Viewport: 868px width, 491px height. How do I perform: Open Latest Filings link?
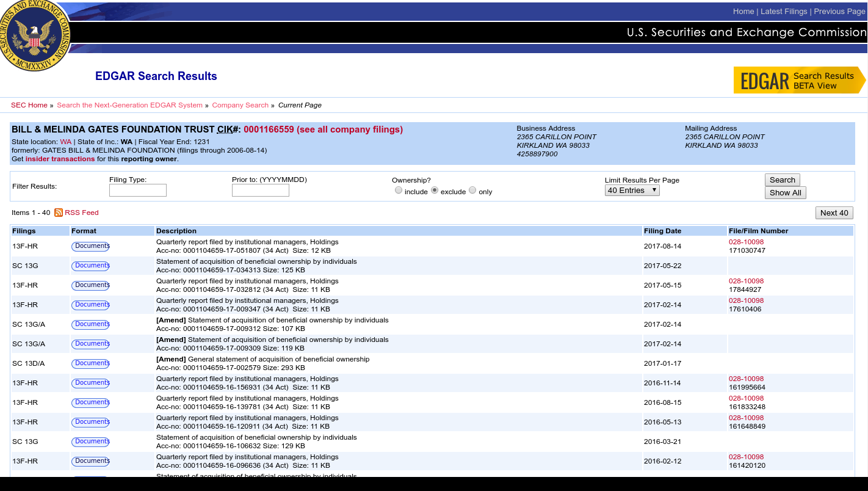click(784, 12)
